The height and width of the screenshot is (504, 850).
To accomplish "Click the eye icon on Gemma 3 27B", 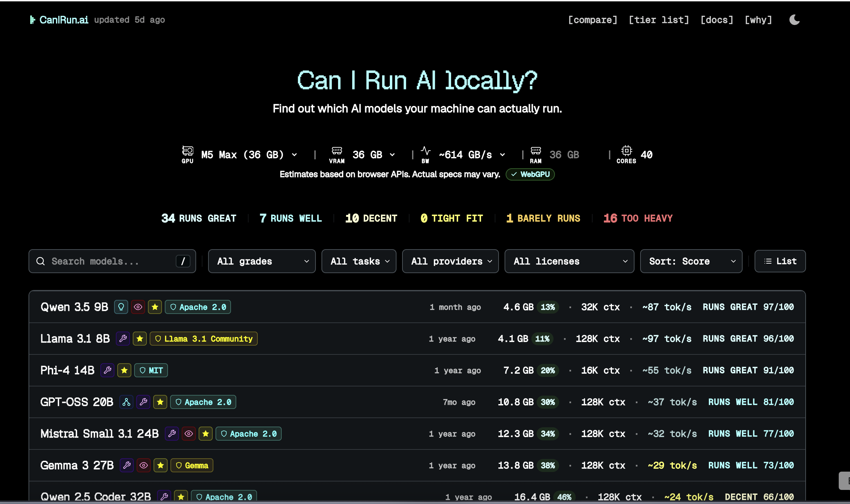I will coord(144,465).
